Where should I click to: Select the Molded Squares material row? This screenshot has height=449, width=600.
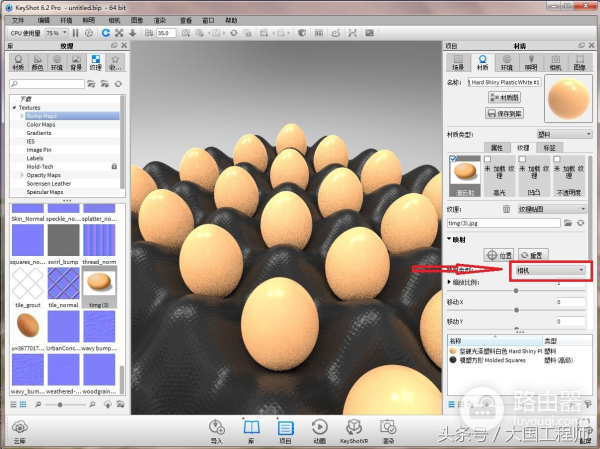coord(519,360)
